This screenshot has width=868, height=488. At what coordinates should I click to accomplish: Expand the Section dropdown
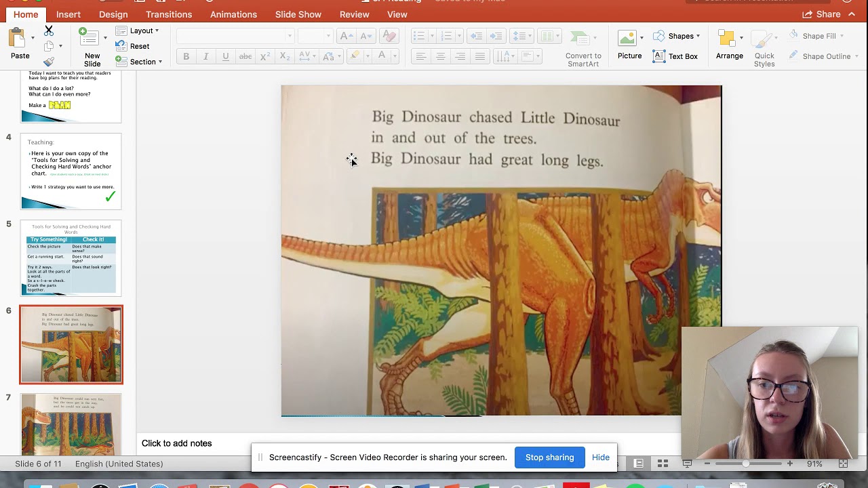(x=139, y=62)
